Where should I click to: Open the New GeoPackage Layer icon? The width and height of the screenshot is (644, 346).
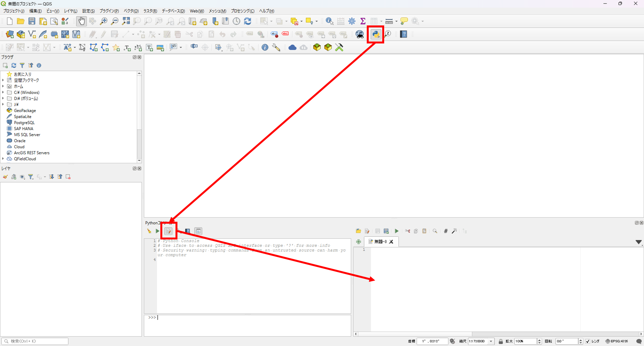[x=21, y=34]
